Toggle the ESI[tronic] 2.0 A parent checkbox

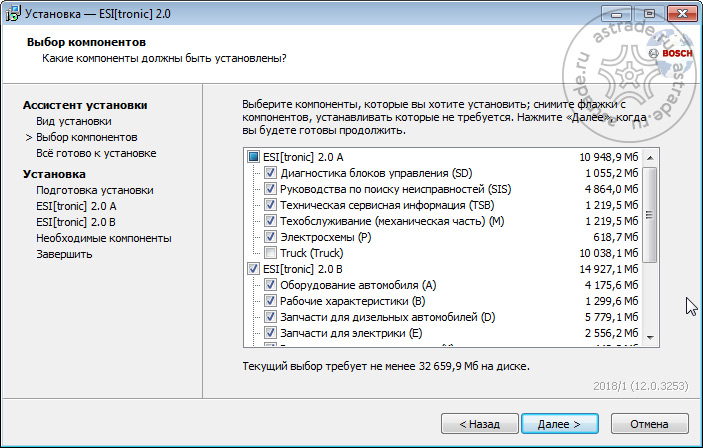(253, 157)
